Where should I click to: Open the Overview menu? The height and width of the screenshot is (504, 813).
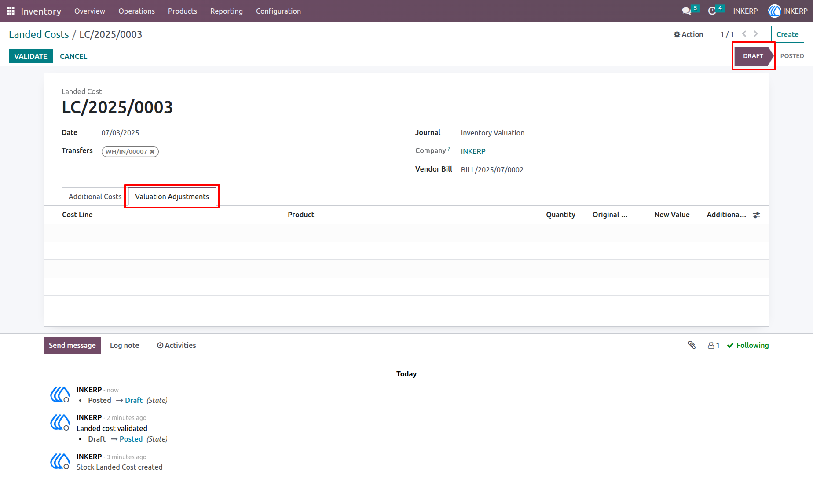(x=90, y=11)
